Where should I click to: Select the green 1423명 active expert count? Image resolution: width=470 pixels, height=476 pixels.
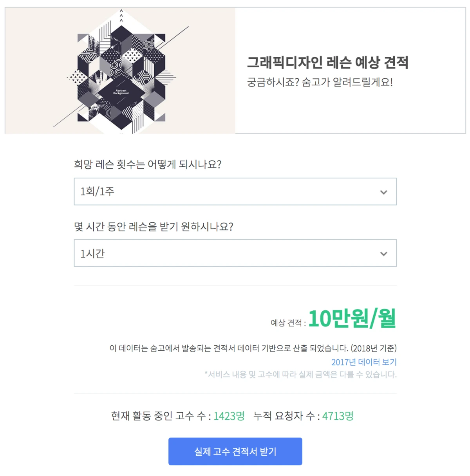pos(229,416)
